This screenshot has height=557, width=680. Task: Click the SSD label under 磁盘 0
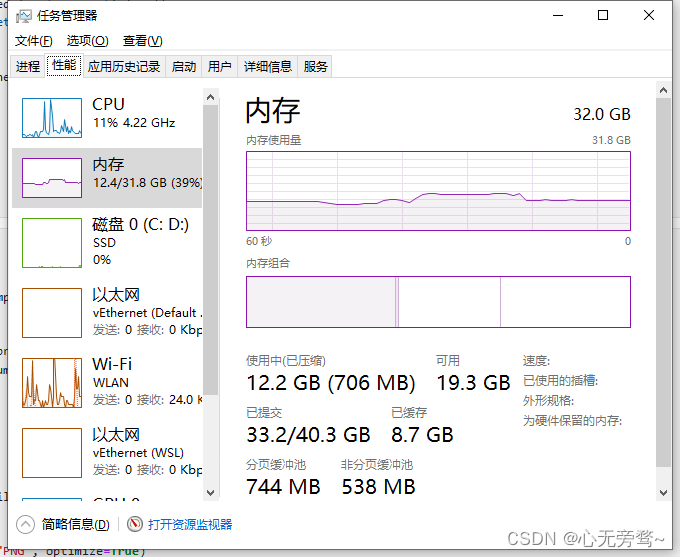[105, 242]
